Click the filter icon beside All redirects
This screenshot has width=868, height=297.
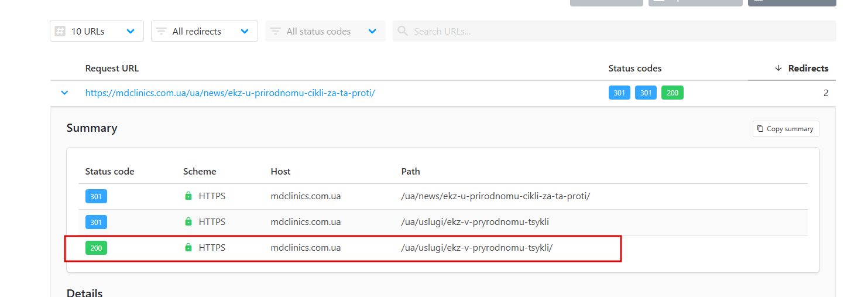(x=161, y=32)
